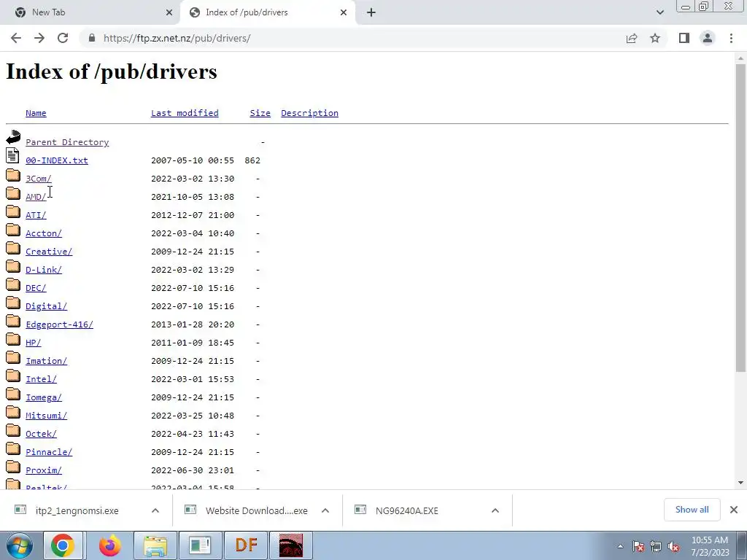Image resolution: width=747 pixels, height=560 pixels.
Task: Open the Accton/ directory
Action: 44,233
